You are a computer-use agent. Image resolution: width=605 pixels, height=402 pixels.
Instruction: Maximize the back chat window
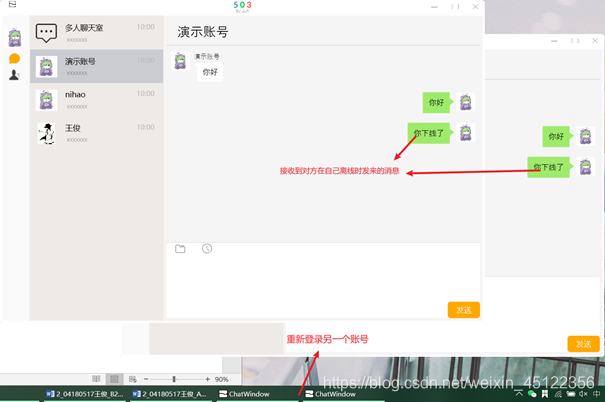pyautogui.click(x=575, y=41)
